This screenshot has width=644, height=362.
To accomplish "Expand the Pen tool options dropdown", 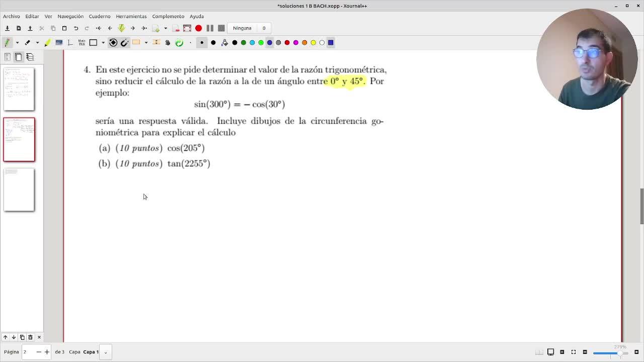I will [x=17, y=43].
